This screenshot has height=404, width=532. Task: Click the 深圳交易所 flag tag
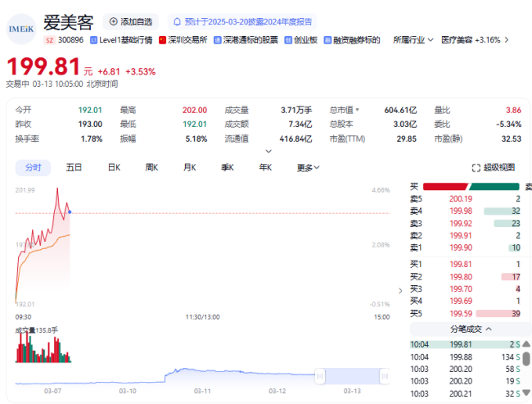183,40
